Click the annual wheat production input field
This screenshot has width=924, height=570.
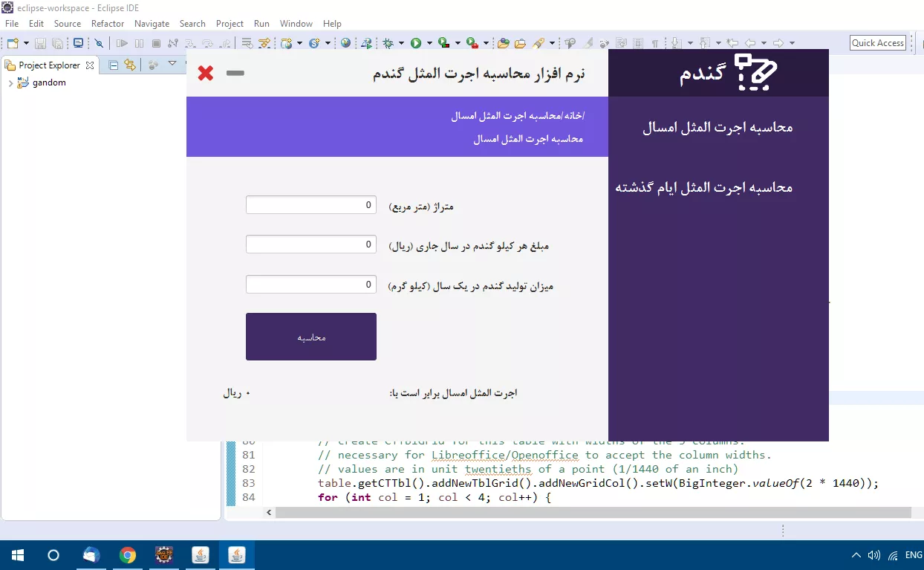pyautogui.click(x=311, y=285)
